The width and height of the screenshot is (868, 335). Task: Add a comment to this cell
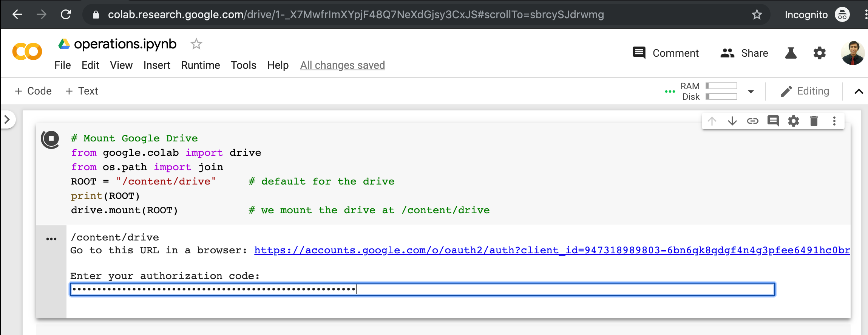tap(773, 121)
